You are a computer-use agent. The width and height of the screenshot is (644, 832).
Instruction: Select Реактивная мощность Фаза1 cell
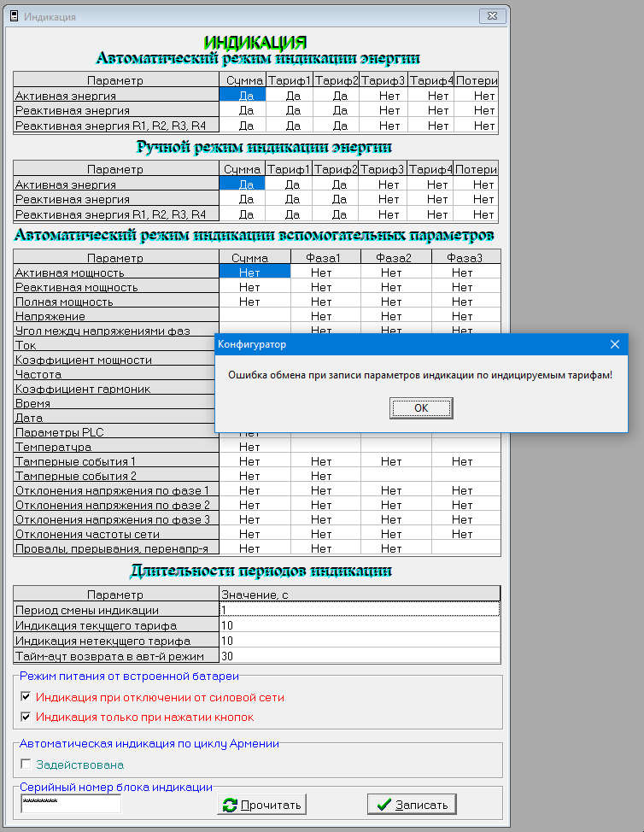pos(325,286)
